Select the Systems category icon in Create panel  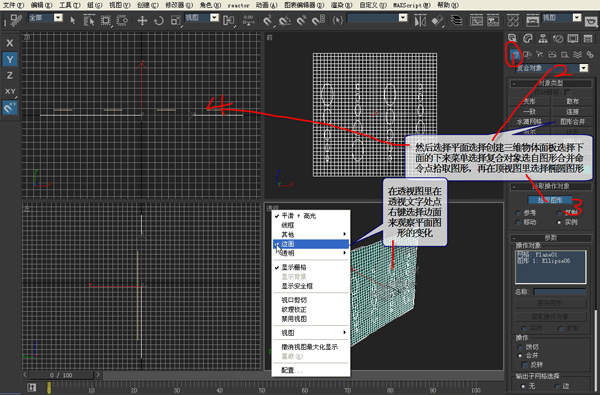pyautogui.click(x=590, y=55)
